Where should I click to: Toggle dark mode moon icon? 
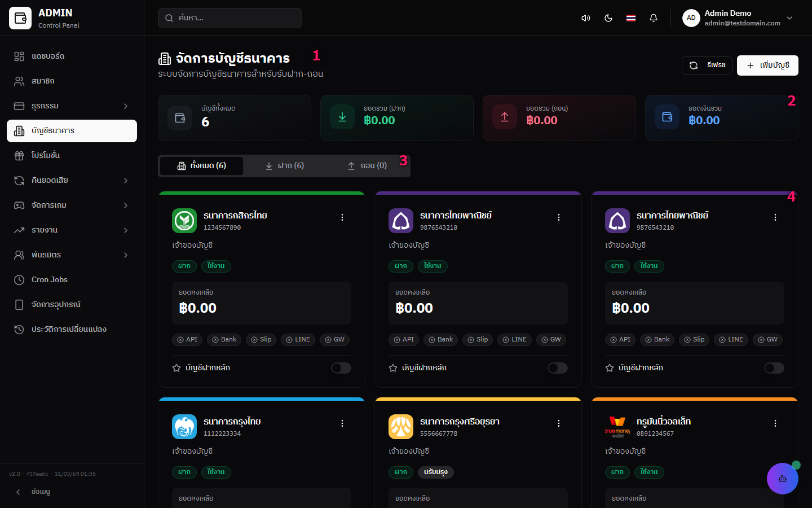coord(608,18)
